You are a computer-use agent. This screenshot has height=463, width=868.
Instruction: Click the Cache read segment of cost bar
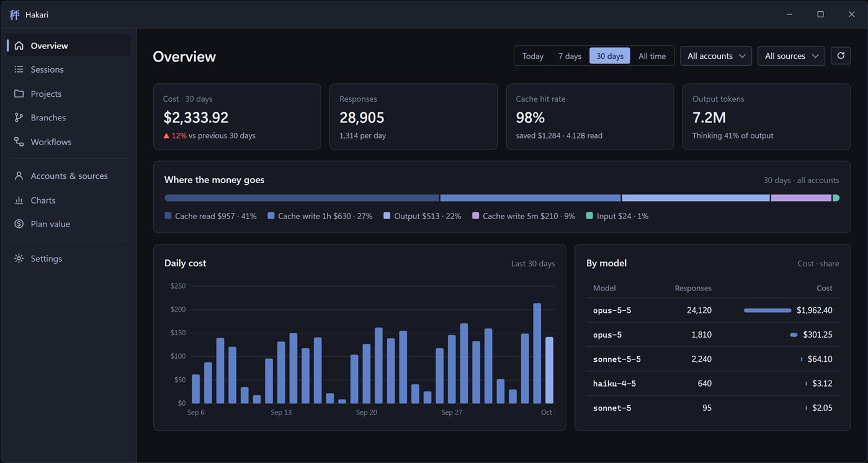click(302, 198)
